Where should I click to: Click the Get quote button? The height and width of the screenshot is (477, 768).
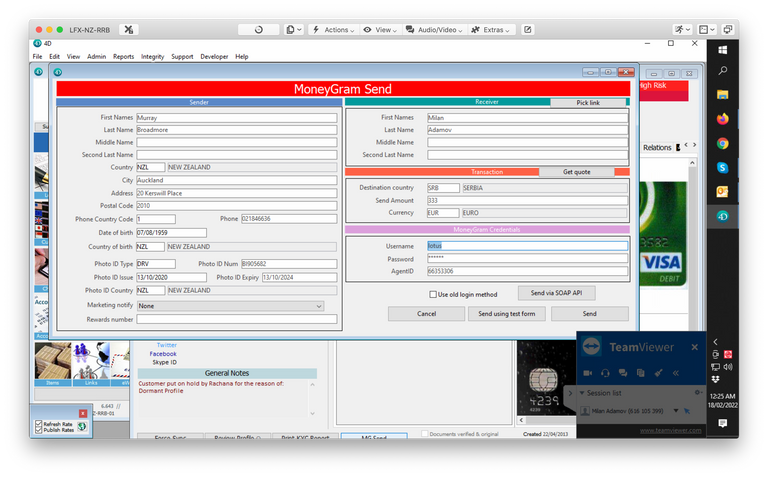click(x=576, y=172)
